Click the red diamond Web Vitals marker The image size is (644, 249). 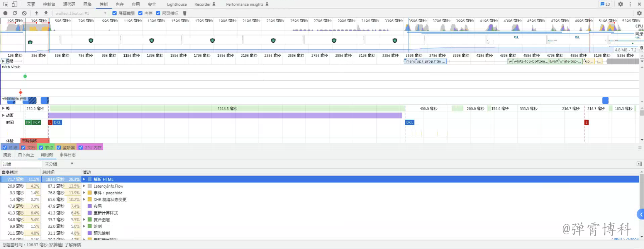[20, 92]
